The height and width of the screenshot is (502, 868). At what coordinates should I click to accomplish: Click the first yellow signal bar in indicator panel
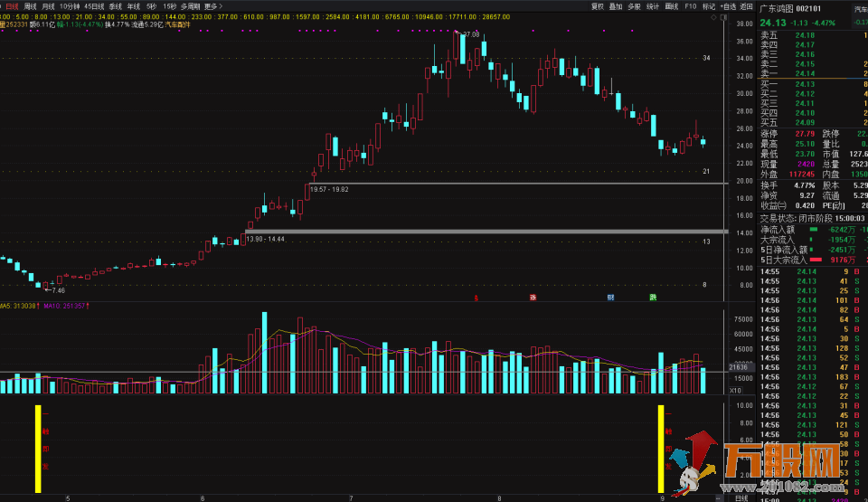pyautogui.click(x=38, y=449)
